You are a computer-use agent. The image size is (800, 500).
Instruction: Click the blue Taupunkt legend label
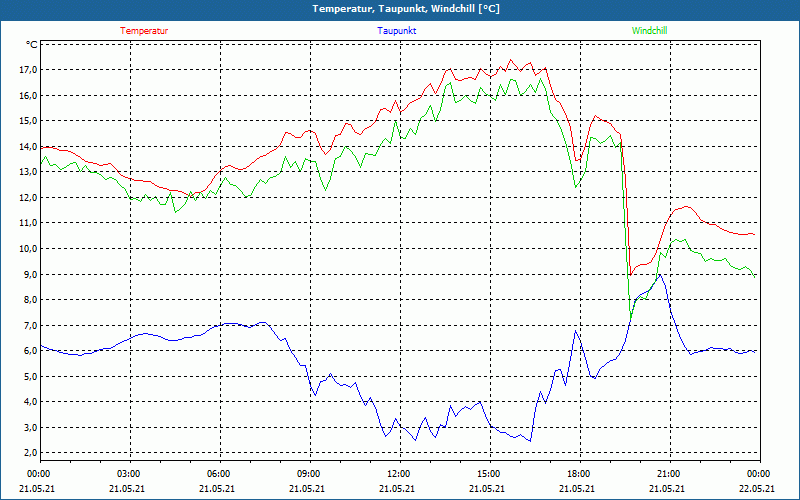[x=396, y=31]
